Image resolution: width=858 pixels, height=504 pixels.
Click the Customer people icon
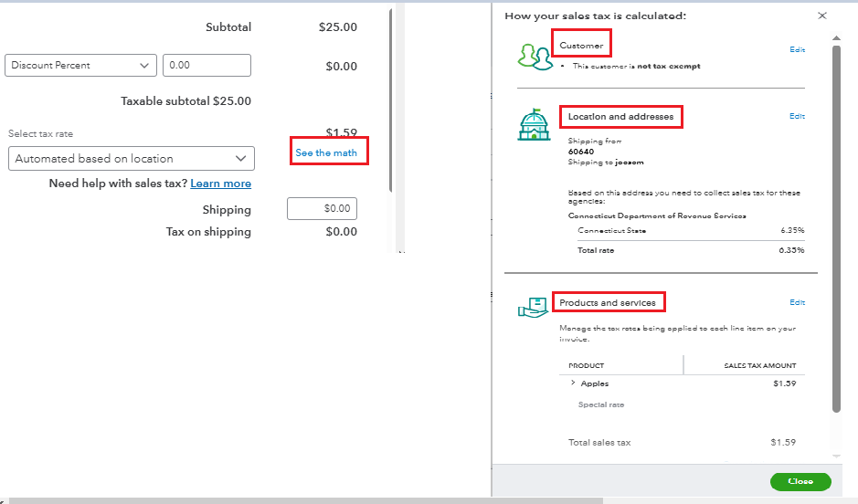[535, 57]
